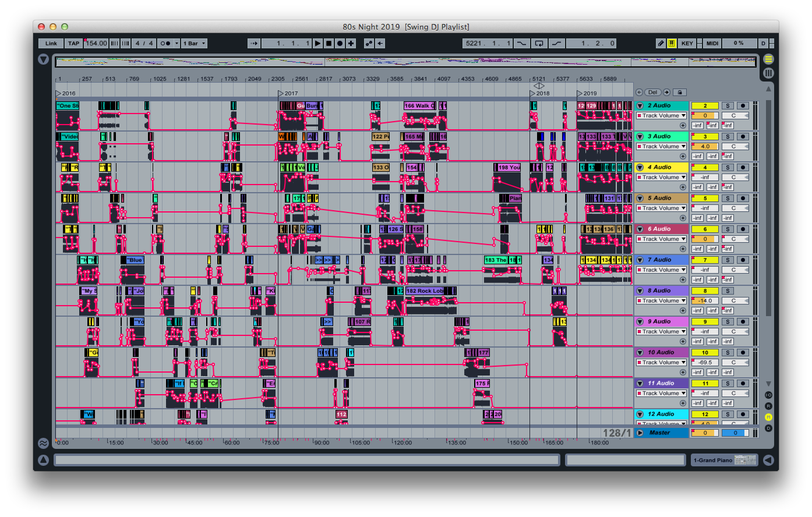Open Track Volume chooser on 2 Audio
Screen dimensions: 812x517
tap(661, 115)
